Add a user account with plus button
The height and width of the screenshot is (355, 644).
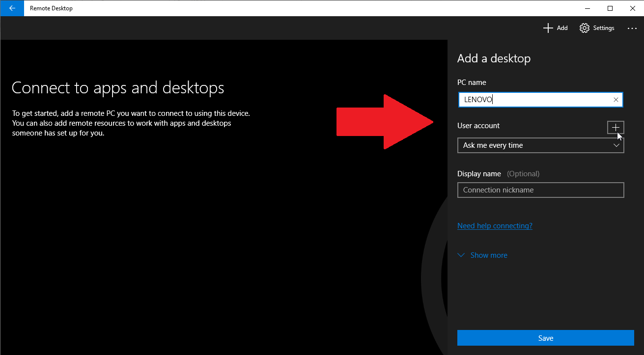coord(616,127)
